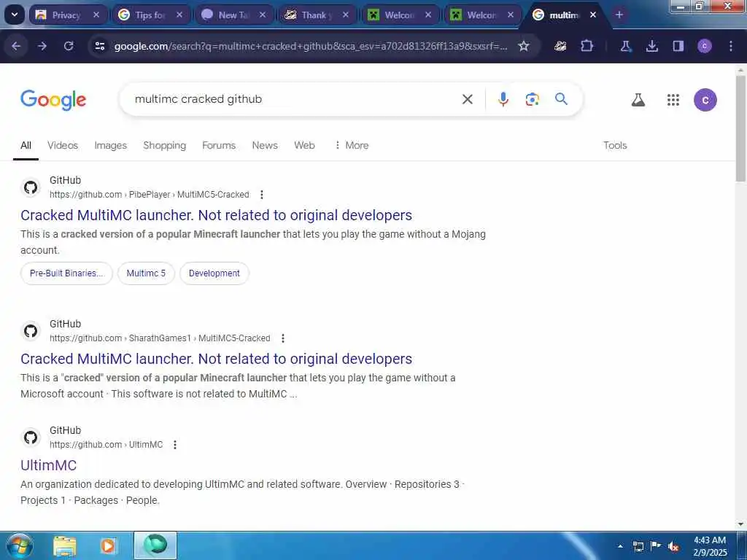The height and width of the screenshot is (560, 747).
Task: Click the Development sitelink chip
Action: pyautogui.click(x=214, y=273)
